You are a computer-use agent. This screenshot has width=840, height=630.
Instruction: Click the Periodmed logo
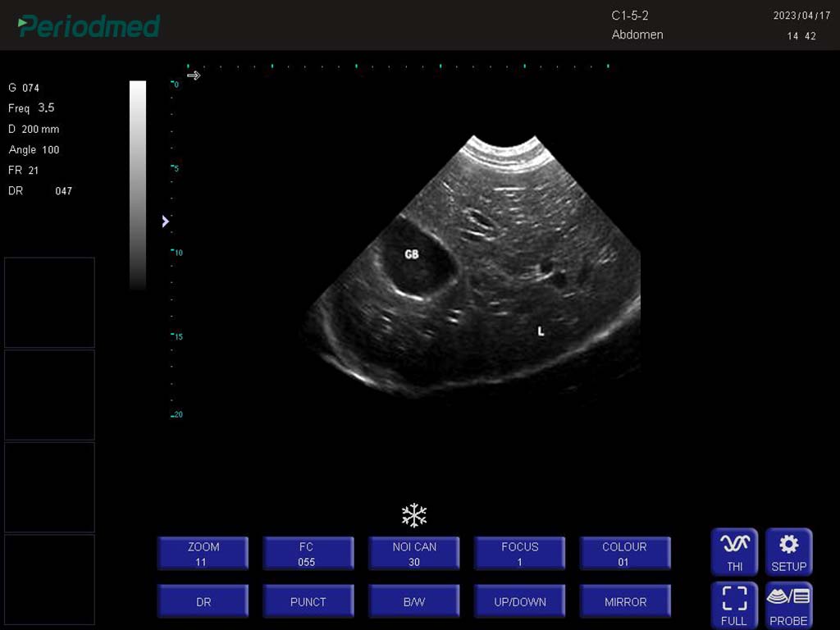point(89,25)
